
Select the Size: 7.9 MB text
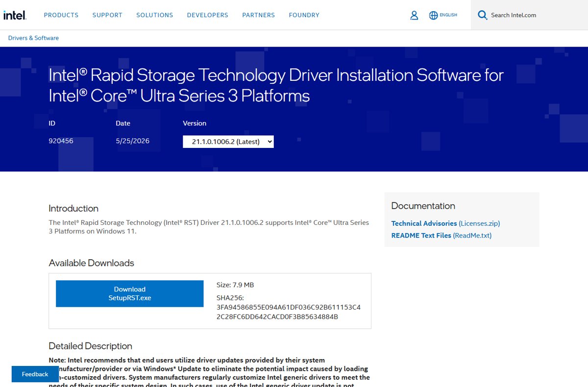[235, 285]
